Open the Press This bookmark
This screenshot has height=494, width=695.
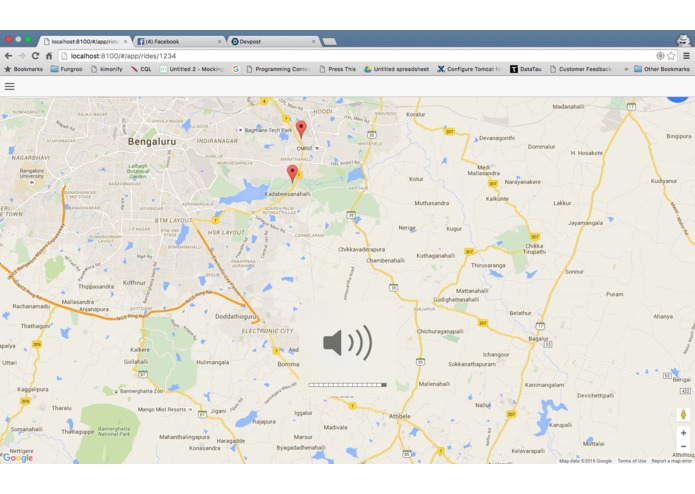coord(337,69)
